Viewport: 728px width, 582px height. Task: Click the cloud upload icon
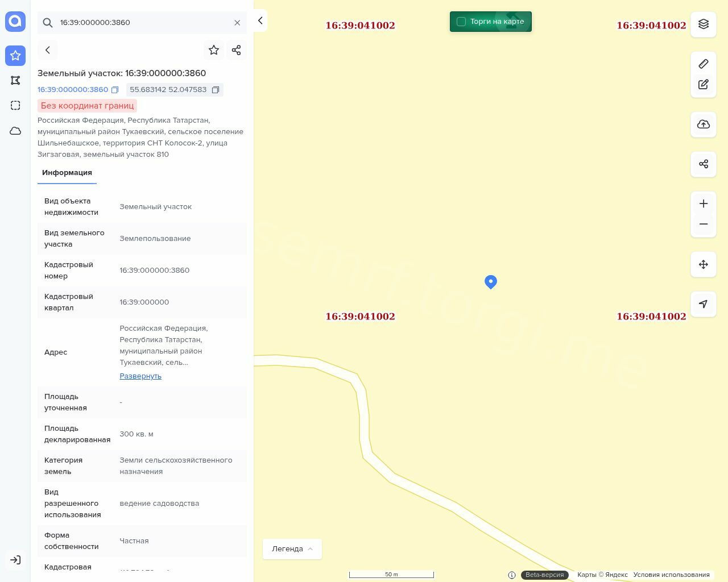coord(704,124)
